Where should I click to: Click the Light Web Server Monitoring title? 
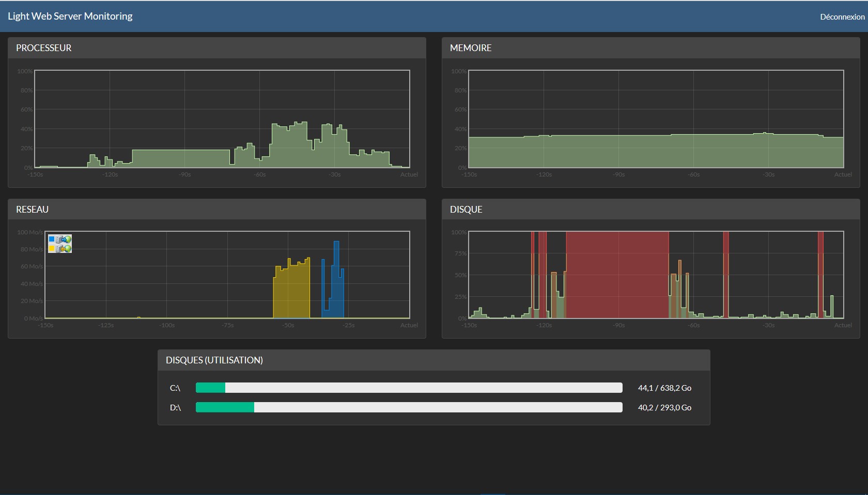click(70, 16)
